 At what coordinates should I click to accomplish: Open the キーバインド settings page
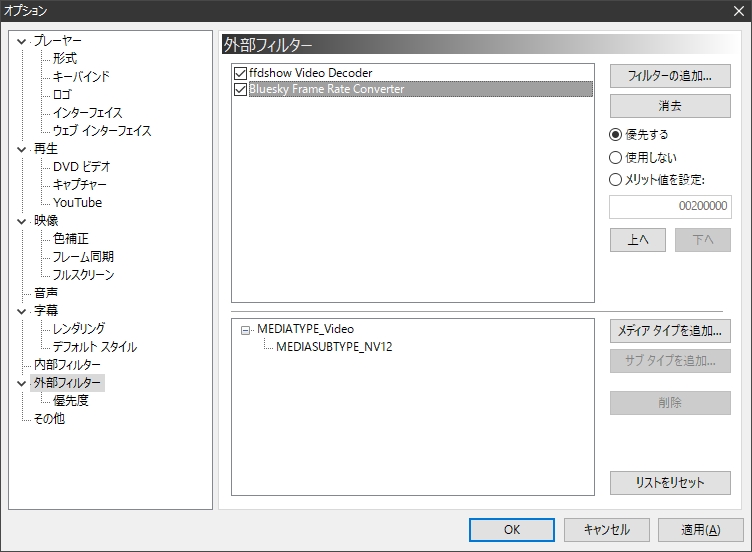(81, 77)
